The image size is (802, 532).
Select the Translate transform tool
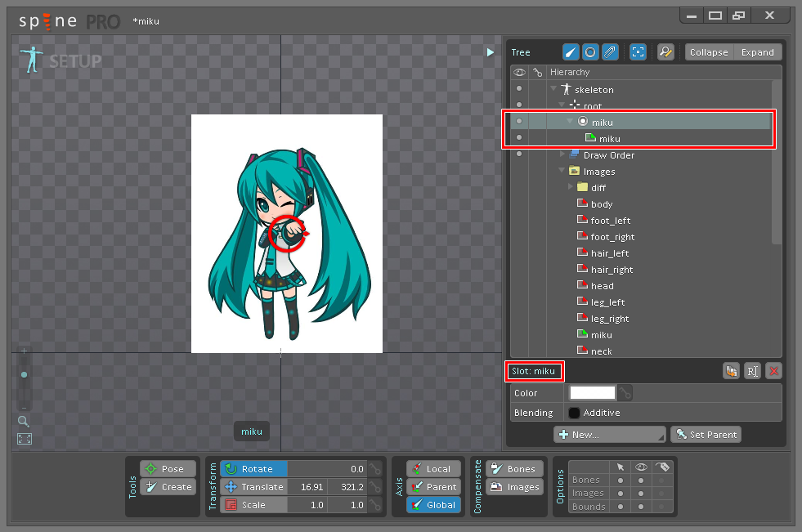coord(253,487)
